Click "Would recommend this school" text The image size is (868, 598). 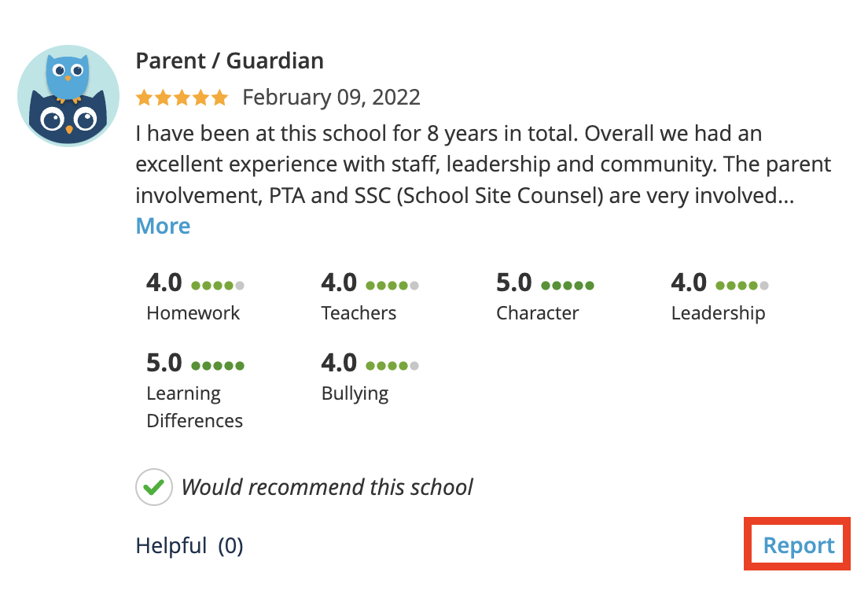(x=327, y=487)
